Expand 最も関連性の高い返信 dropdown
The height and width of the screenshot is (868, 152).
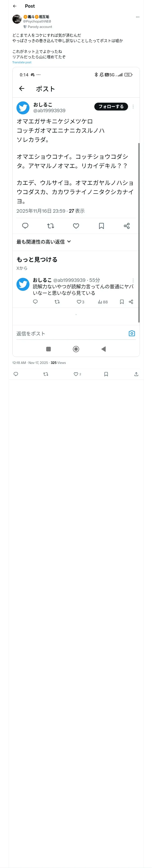43,242
